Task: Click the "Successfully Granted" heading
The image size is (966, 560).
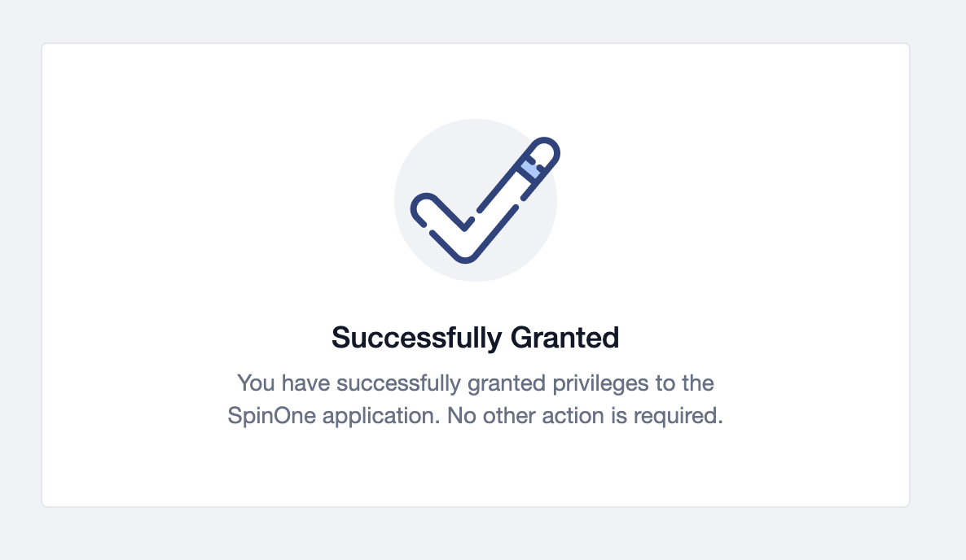Action: pos(476,338)
